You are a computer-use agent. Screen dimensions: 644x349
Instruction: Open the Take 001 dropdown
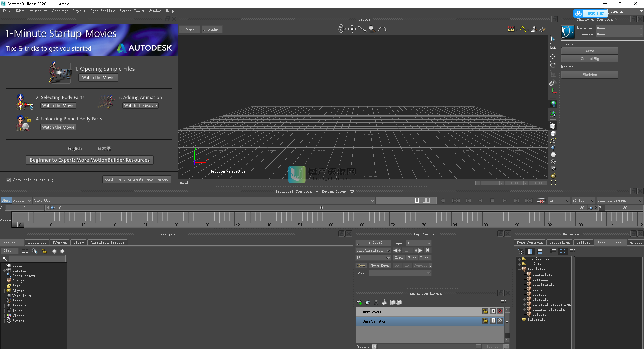[x=372, y=200]
